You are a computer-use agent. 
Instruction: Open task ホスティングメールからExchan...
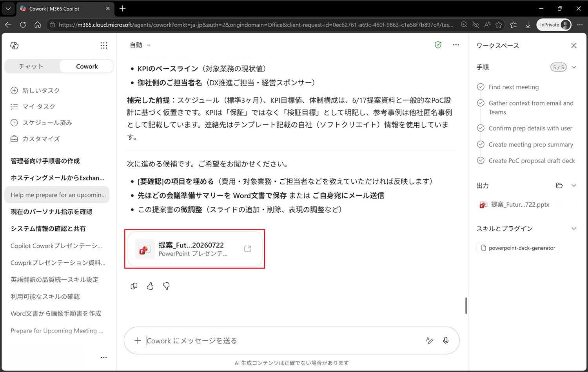[x=57, y=178]
